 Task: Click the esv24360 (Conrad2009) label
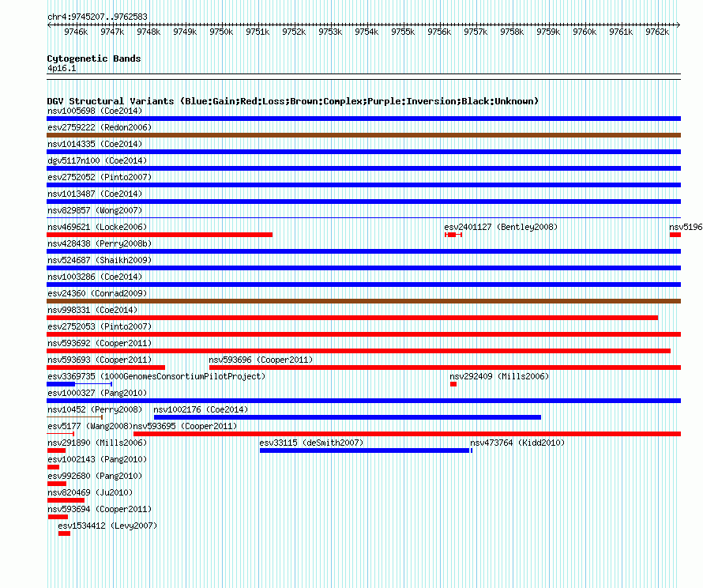tap(97, 293)
